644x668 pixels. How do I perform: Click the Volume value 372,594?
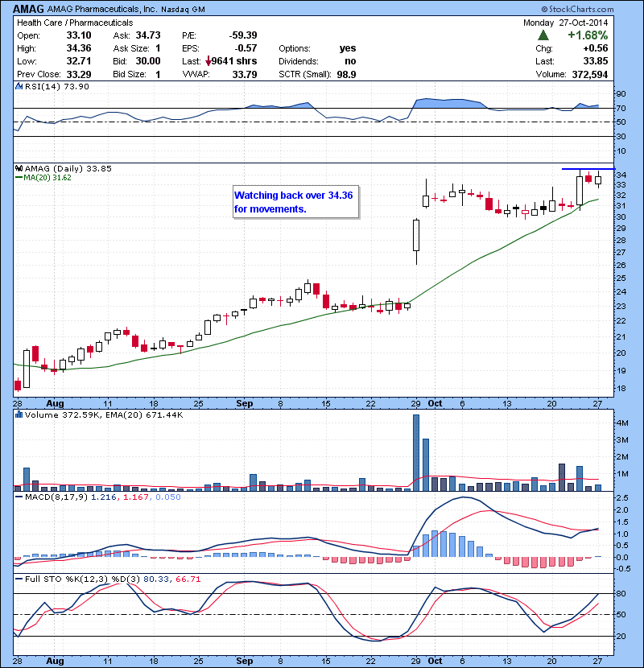[x=590, y=75]
